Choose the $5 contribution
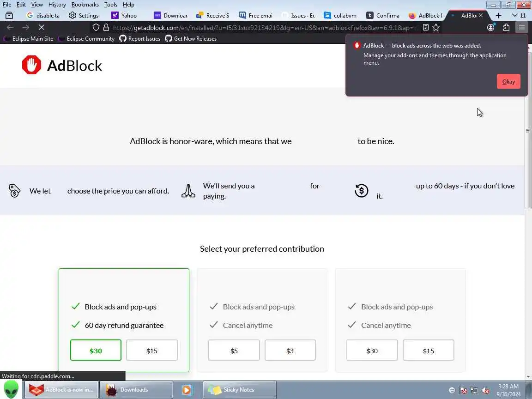This screenshot has width=532, height=399. point(234,350)
